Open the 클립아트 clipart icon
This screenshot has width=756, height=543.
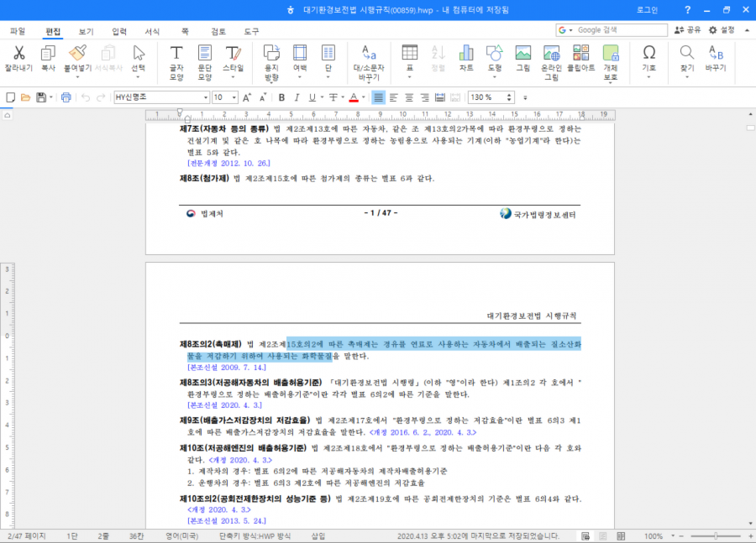581,53
